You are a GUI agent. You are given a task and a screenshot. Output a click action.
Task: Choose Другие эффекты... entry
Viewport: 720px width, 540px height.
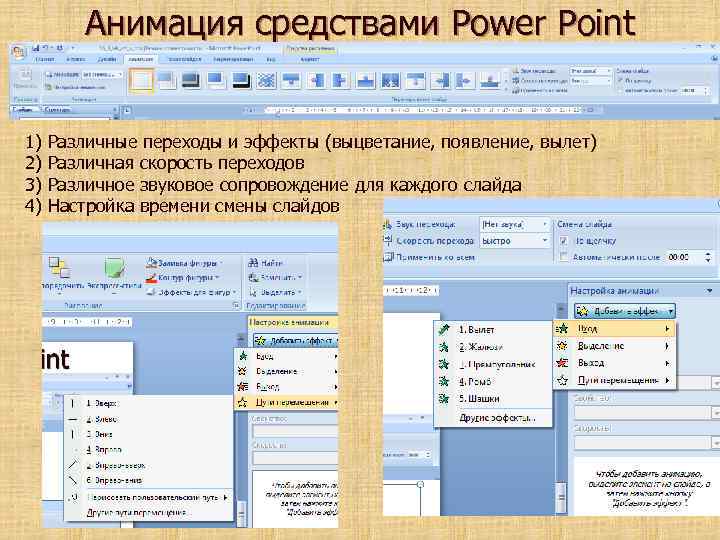[x=493, y=418]
